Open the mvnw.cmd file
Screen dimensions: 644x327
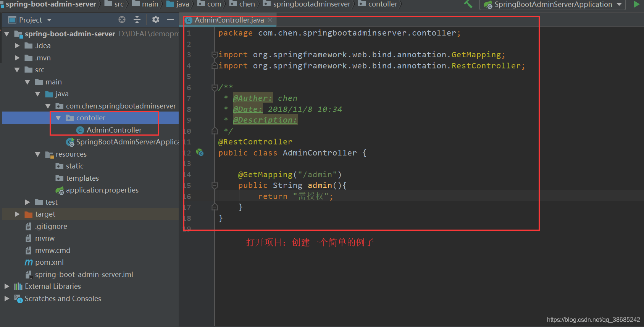tap(53, 251)
